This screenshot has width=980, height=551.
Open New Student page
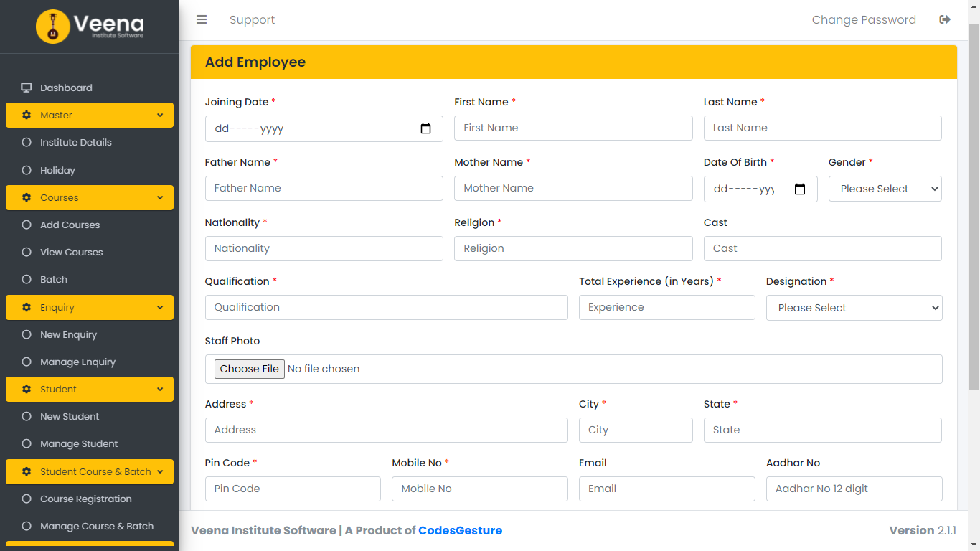pos(90,416)
